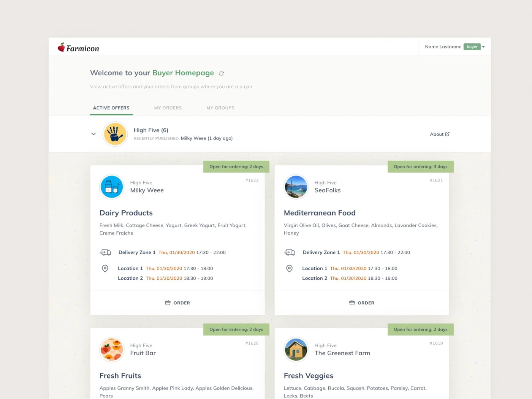Open the About link for High Five
532x399 pixels.
coord(440,134)
